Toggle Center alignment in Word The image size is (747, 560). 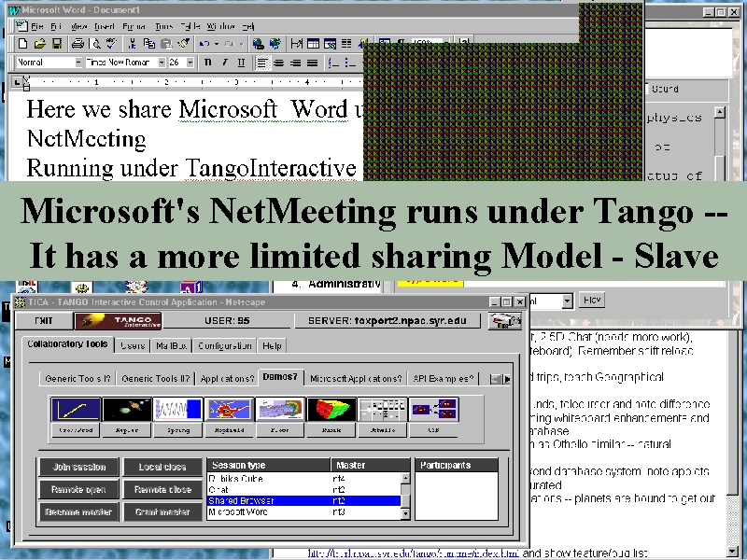click(278, 63)
